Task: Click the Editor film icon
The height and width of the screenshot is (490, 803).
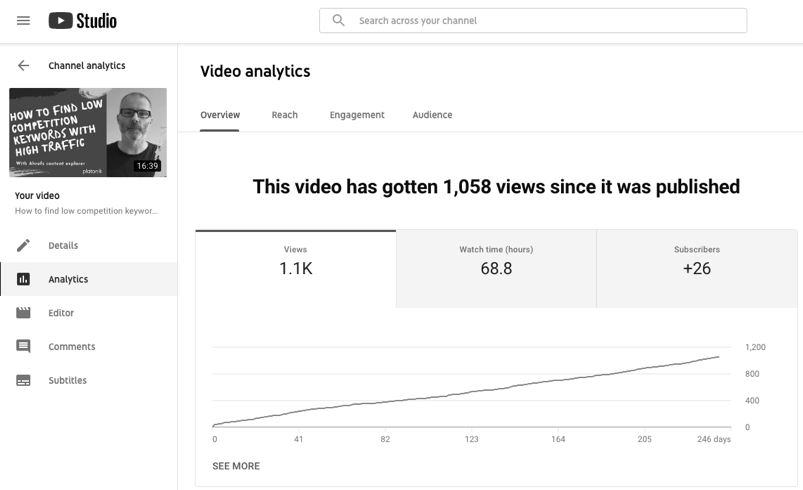Action: 23,313
